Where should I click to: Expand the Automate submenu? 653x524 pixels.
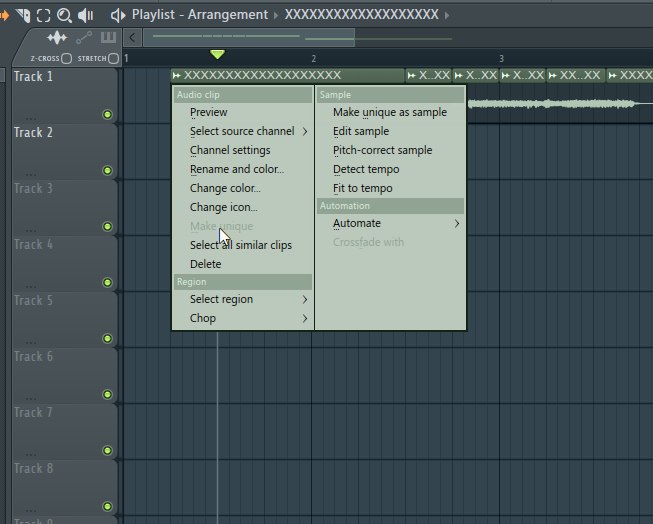(x=390, y=224)
